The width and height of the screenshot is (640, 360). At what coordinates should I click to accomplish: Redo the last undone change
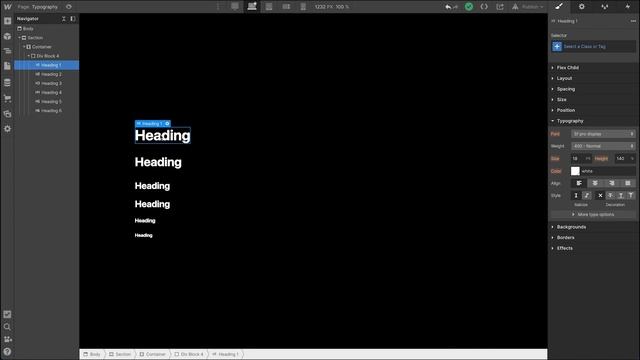pos(456,7)
